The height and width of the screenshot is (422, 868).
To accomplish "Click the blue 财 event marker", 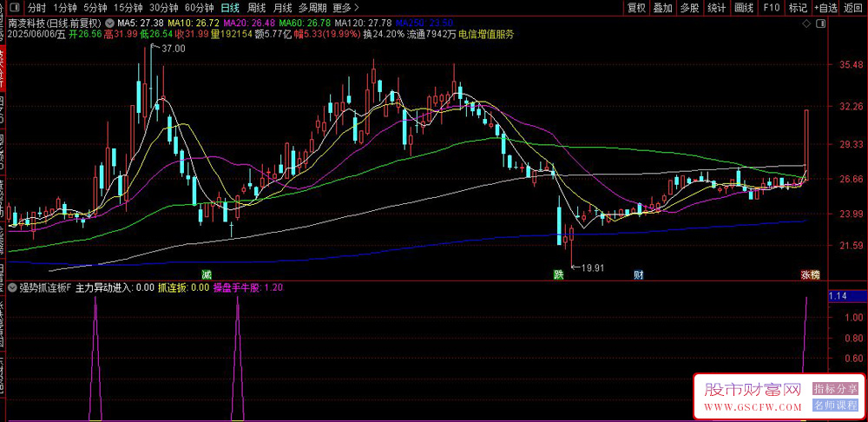I will click(x=638, y=274).
